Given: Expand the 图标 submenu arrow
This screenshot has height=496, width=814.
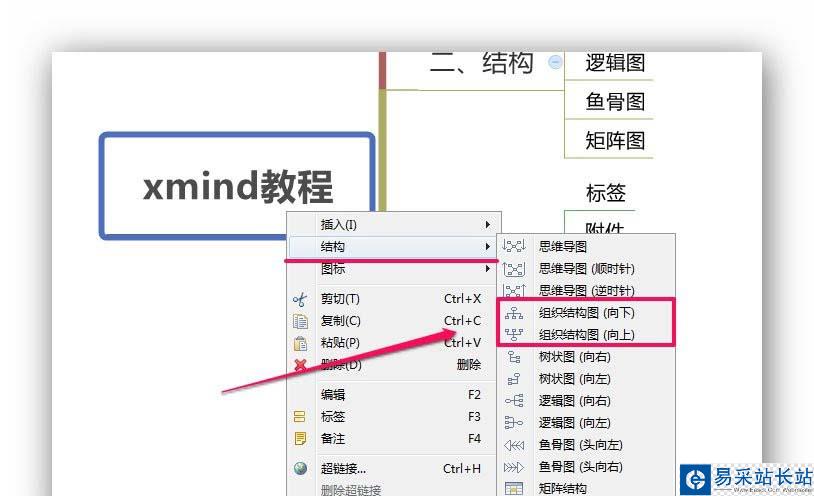Looking at the screenshot, I should [487, 269].
